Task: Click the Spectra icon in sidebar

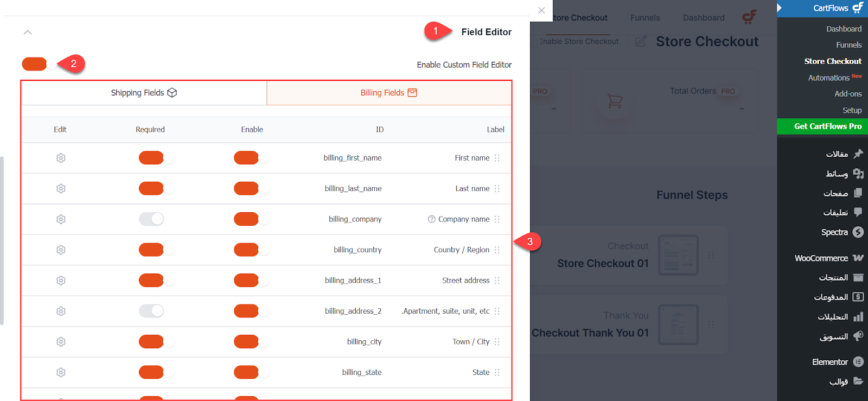Action: tap(858, 232)
